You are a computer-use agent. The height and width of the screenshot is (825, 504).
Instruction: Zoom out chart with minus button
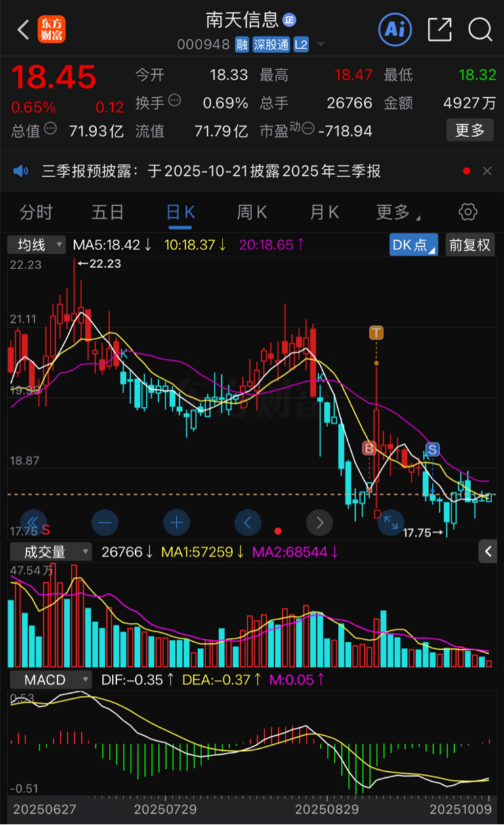(x=105, y=522)
